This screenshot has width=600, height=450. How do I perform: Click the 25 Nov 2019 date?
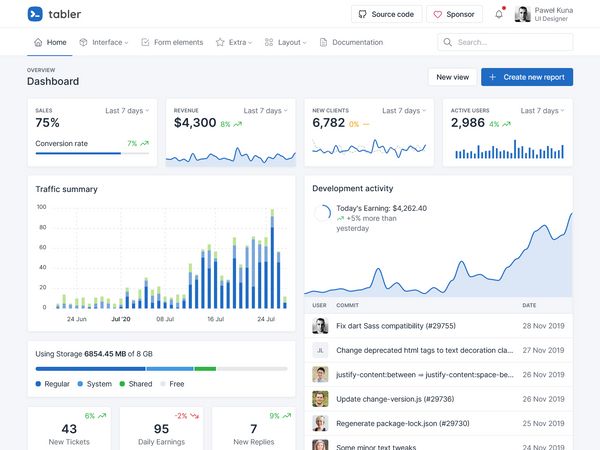[x=543, y=424]
